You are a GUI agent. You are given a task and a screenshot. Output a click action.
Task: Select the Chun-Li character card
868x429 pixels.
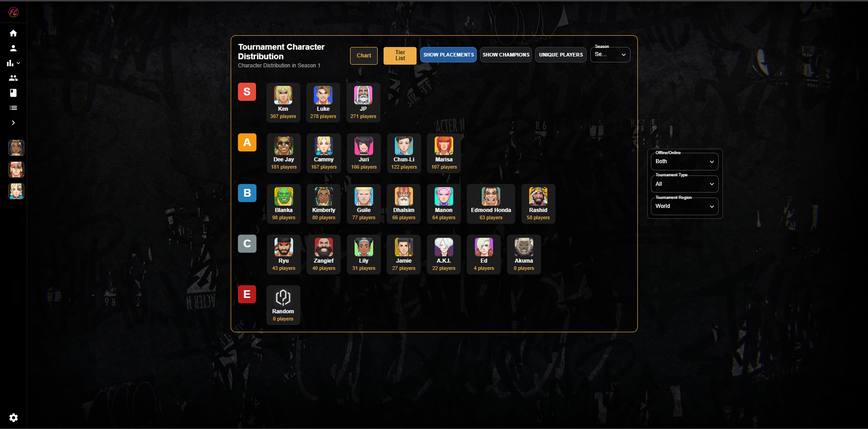pos(404,153)
